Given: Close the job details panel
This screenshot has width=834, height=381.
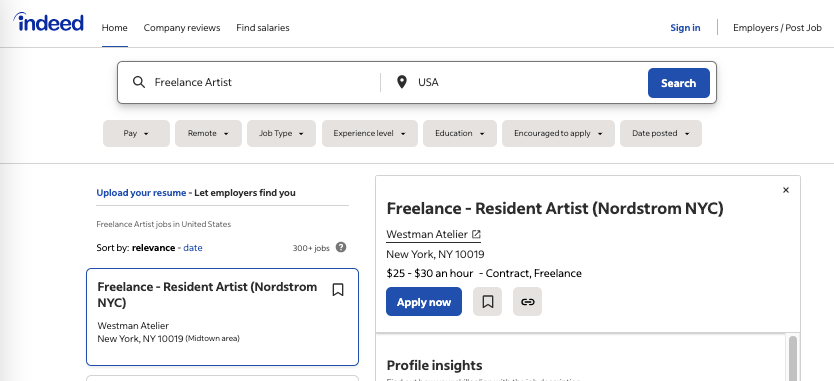Looking at the screenshot, I should pos(786,190).
